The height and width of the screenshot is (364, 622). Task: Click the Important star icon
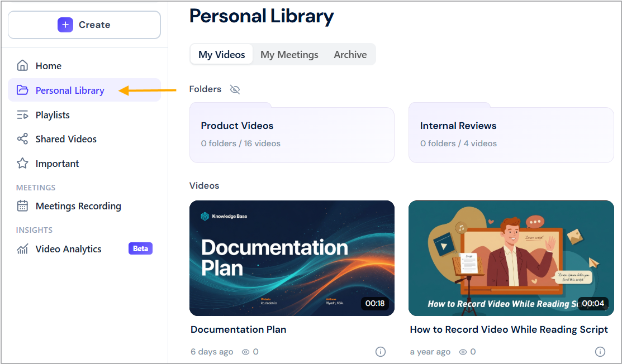pyautogui.click(x=22, y=163)
